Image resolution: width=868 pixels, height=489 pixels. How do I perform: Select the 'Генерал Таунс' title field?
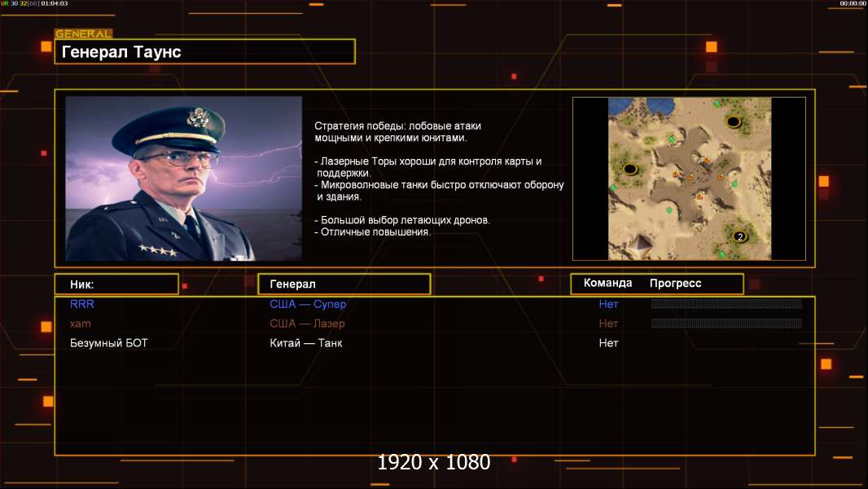click(205, 51)
